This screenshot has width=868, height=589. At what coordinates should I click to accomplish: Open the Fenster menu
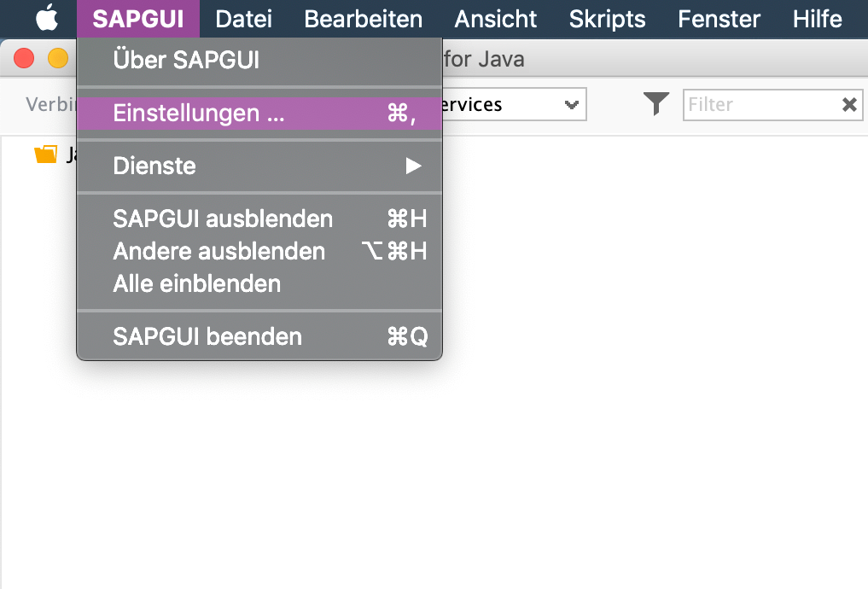[x=719, y=18]
